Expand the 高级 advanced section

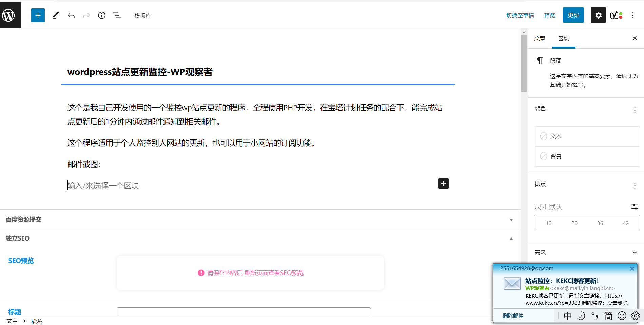point(635,252)
